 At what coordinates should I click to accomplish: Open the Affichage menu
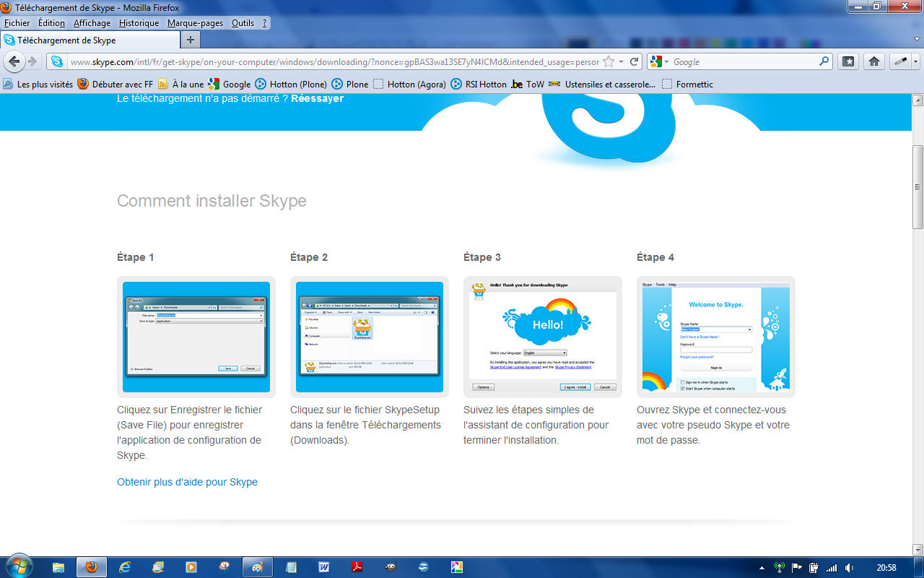pos(92,23)
